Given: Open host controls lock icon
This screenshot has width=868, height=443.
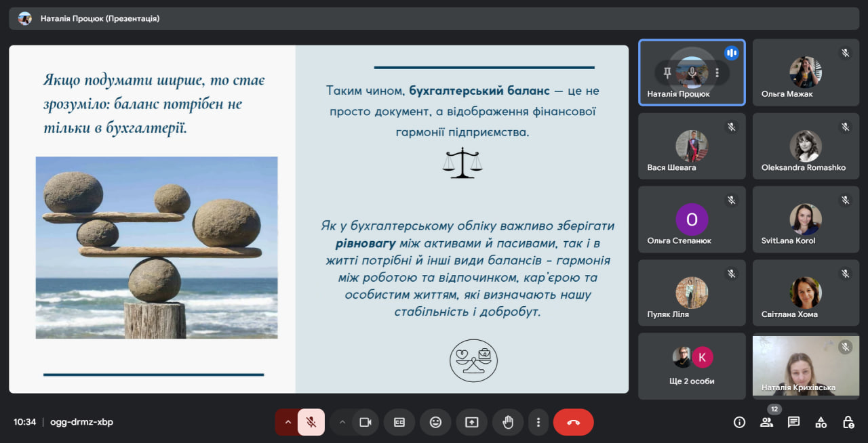Looking at the screenshot, I should click(x=848, y=422).
